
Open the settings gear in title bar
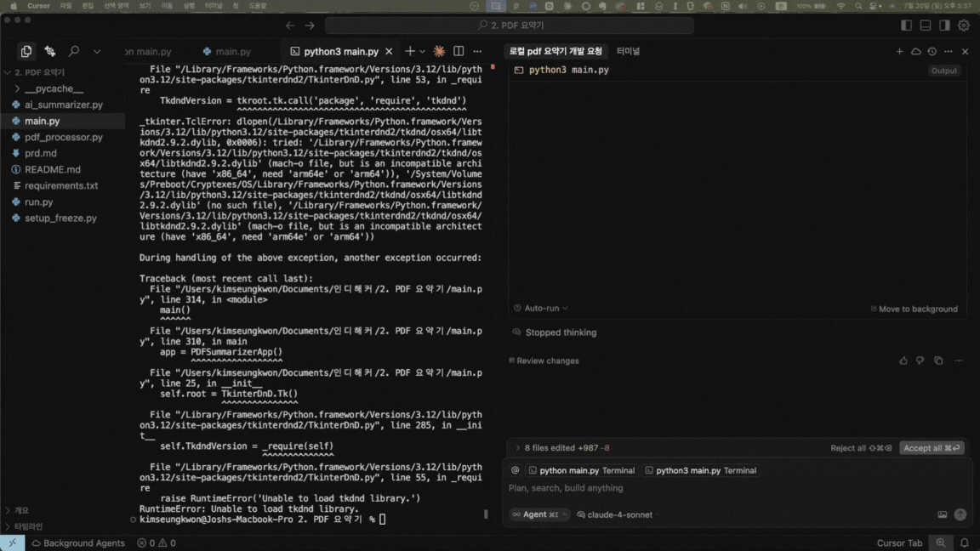coord(964,26)
